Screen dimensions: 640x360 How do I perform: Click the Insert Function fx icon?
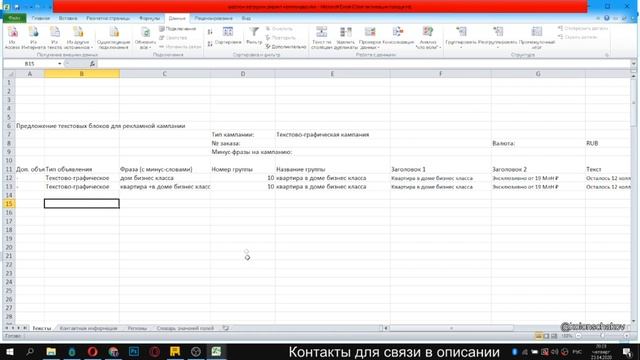92,64
